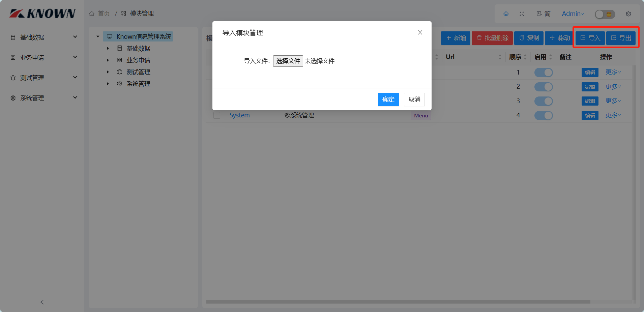644x312 pixels.
Task: Click the 首页 breadcrumb home icon
Action: 92,13
